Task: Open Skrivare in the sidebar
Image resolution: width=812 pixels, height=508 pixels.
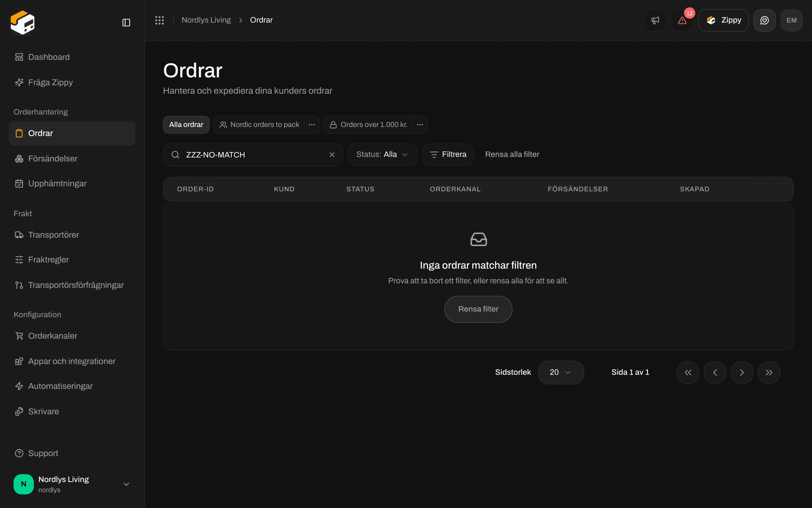Action: click(72, 411)
